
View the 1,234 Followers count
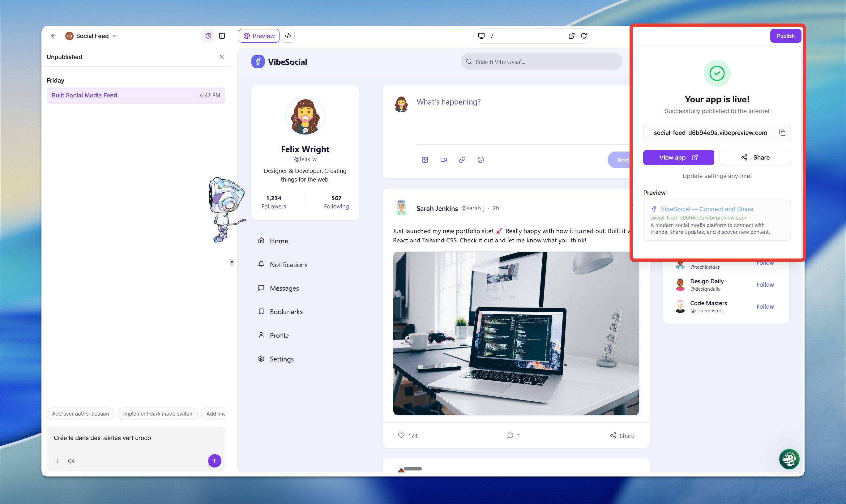coord(273,202)
